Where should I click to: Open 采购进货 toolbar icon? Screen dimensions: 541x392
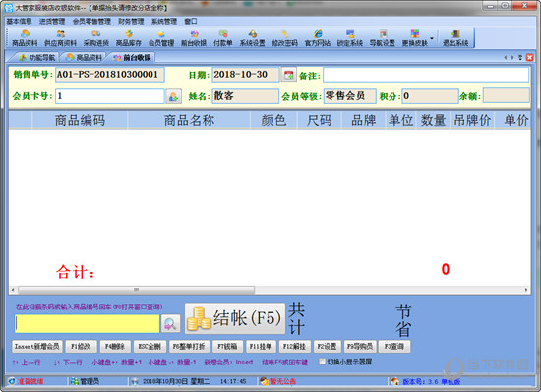96,38
